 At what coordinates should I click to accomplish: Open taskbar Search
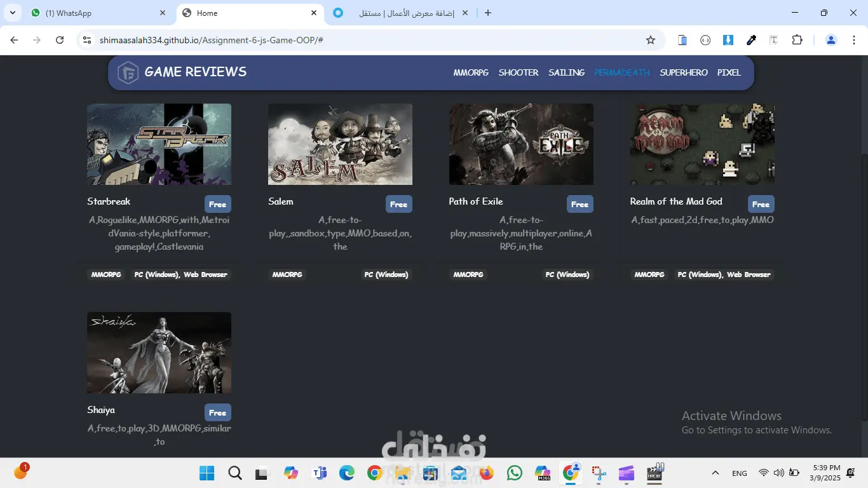(235, 473)
